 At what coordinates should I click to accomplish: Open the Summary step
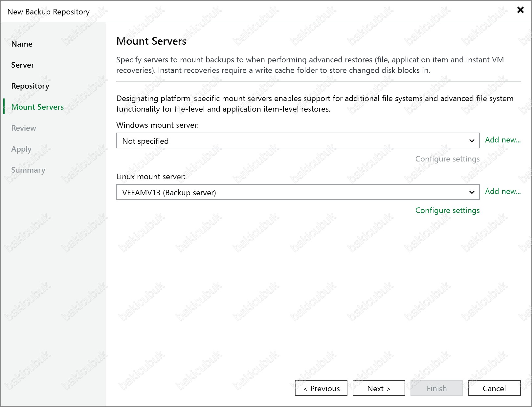coord(28,170)
